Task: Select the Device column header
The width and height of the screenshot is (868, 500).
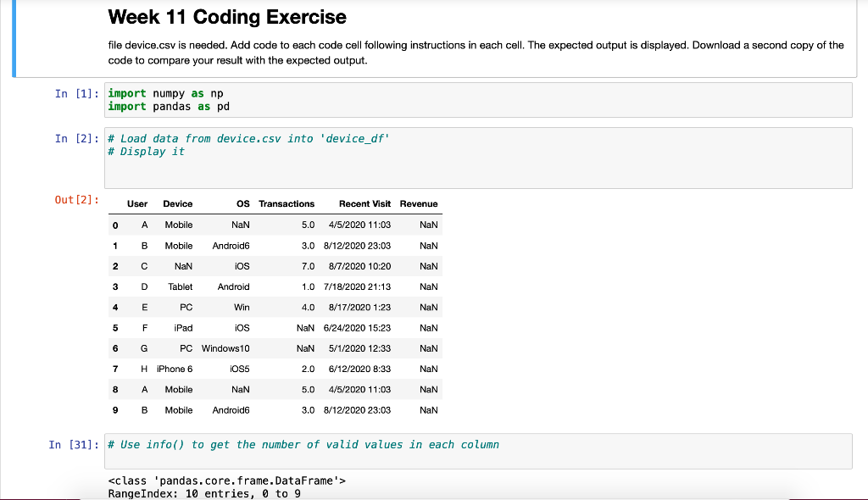Action: click(177, 203)
